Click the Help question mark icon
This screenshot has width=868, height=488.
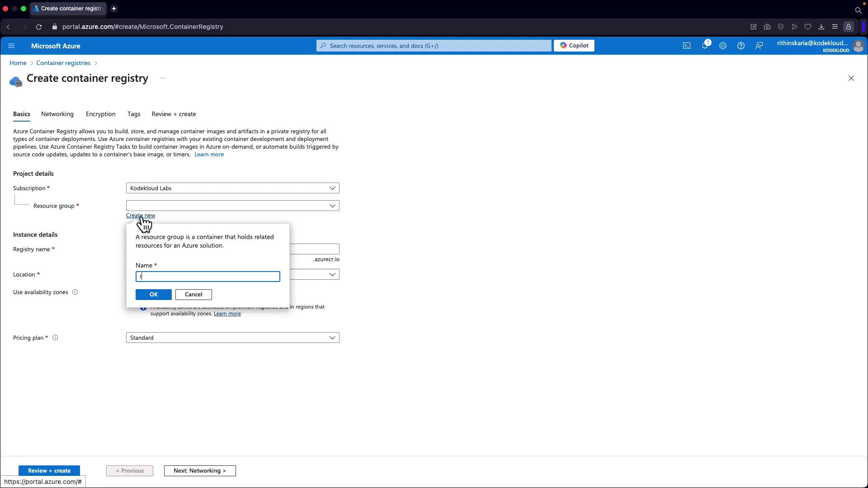point(741,46)
